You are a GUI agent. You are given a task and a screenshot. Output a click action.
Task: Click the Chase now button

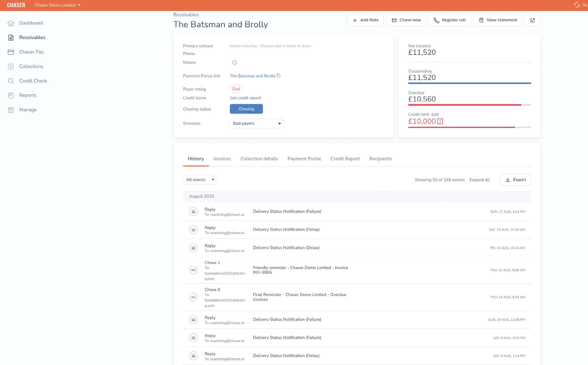(406, 20)
